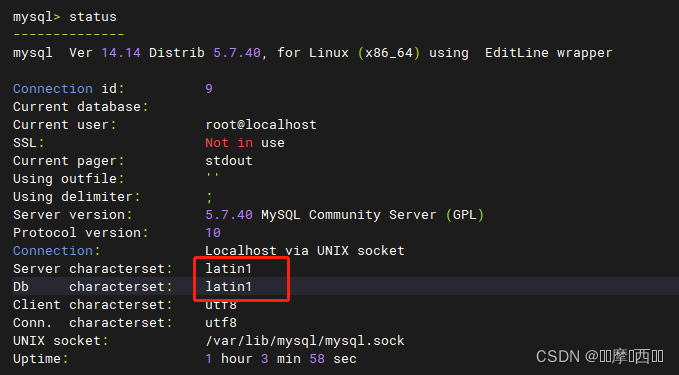The height and width of the screenshot is (375, 679).
Task: Click the 'mysql> status' command line
Action: [65, 16]
